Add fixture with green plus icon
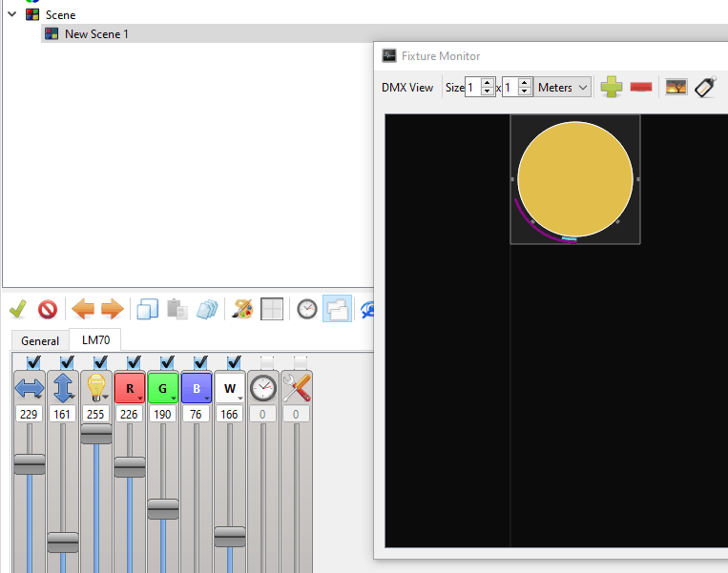Screen dimensions: 728x573 (612, 87)
